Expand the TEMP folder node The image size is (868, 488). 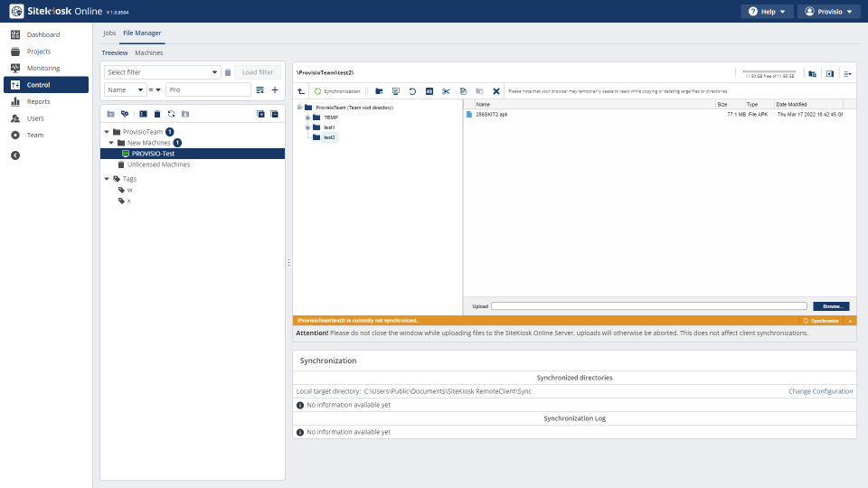(307, 117)
